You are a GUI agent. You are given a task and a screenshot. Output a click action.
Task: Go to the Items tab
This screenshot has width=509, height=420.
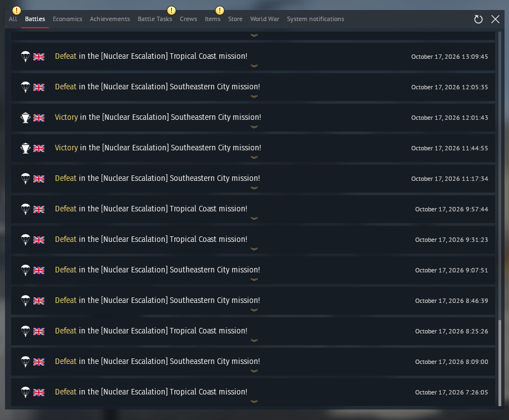coord(213,19)
